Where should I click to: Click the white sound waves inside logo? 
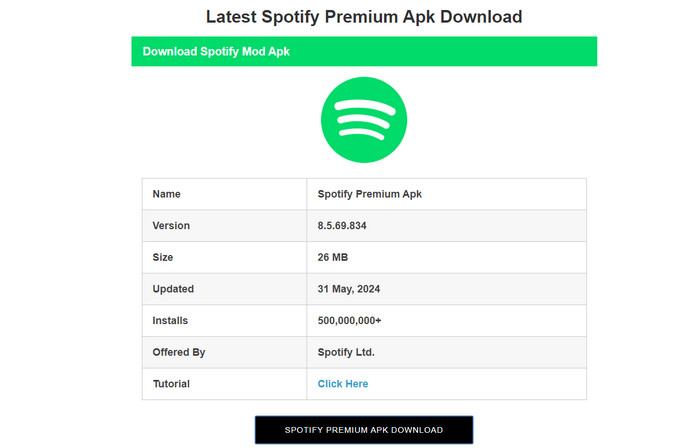(364, 120)
